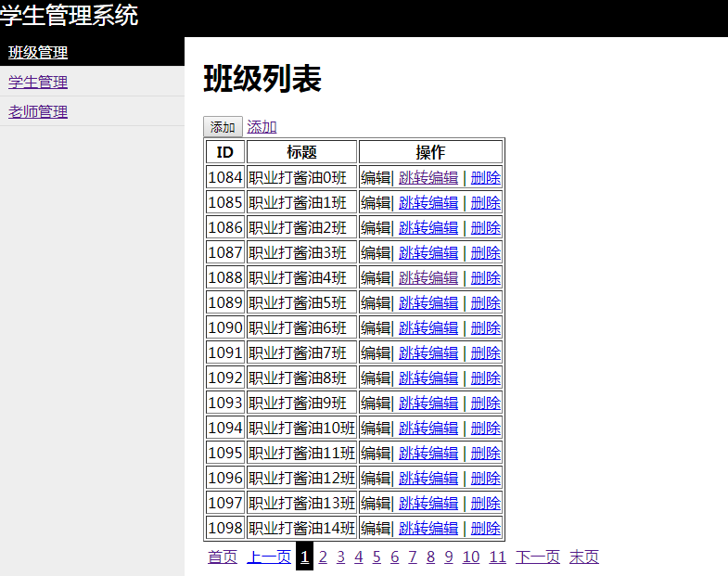Screen dimensions: 728x576
Task: Click 删除 in row 1096
Action: (x=486, y=478)
